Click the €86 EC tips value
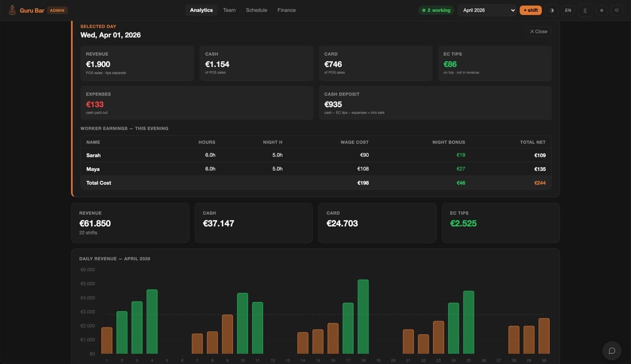This screenshot has width=631, height=364. pyautogui.click(x=450, y=64)
